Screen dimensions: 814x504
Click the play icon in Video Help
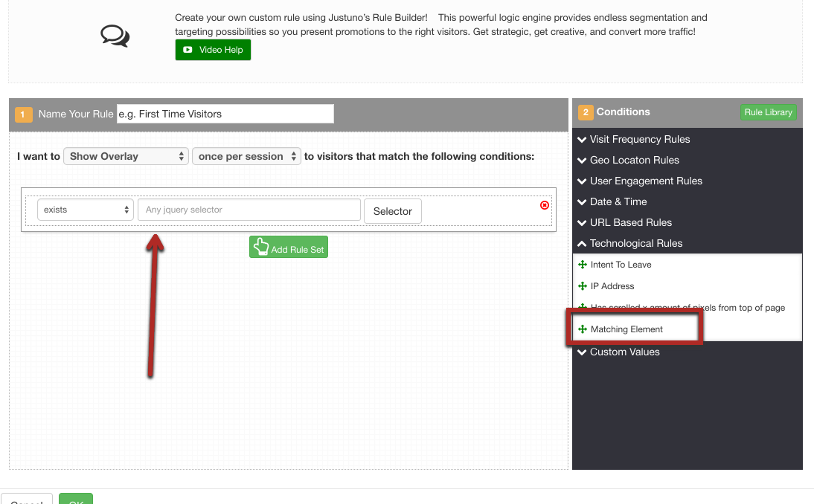pyautogui.click(x=188, y=50)
